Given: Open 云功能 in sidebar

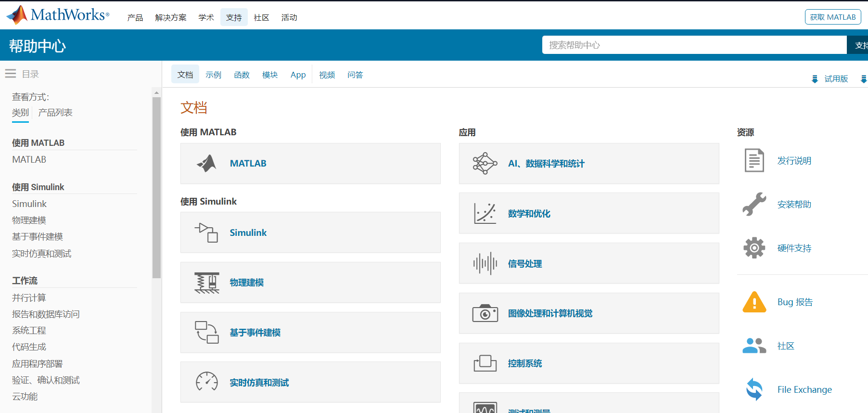Looking at the screenshot, I should (x=25, y=396).
